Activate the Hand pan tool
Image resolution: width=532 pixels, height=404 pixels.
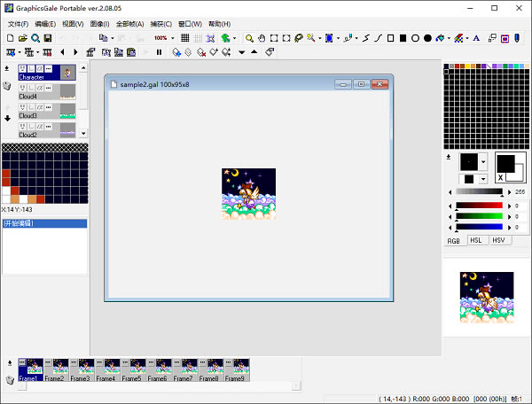(262, 38)
